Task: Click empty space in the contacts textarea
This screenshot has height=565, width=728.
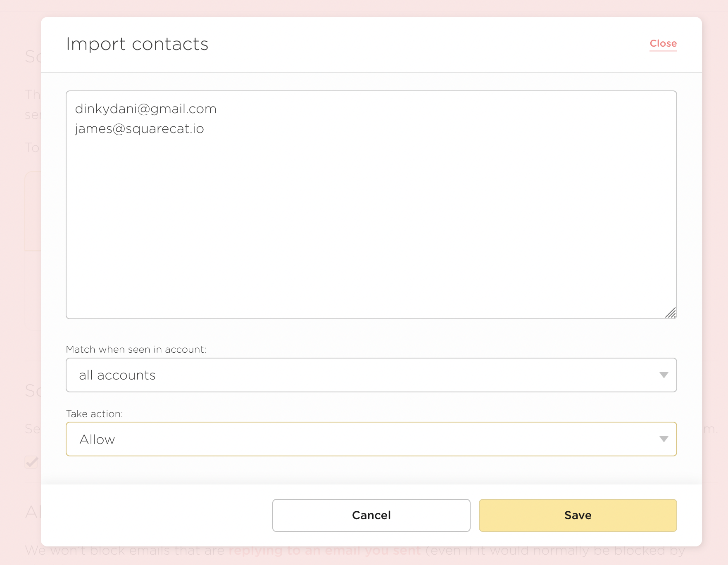Action: pyautogui.click(x=371, y=227)
